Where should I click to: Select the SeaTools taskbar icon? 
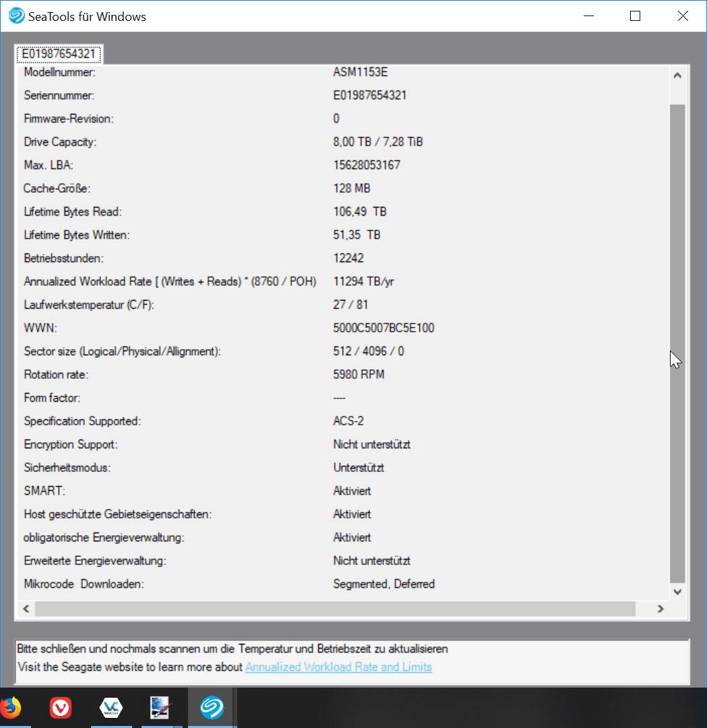coord(212,708)
